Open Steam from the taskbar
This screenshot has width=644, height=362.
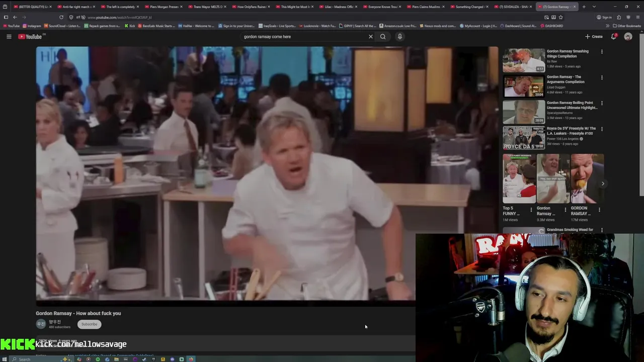144,359
